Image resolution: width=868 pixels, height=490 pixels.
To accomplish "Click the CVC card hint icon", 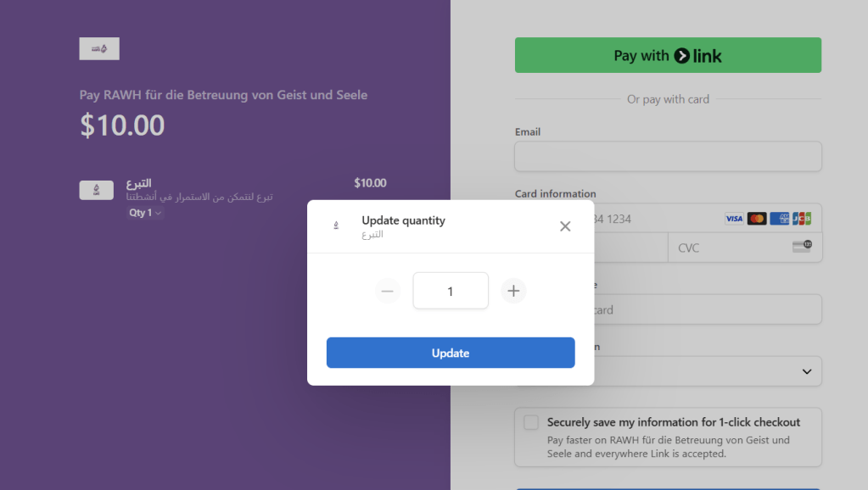I will click(801, 247).
